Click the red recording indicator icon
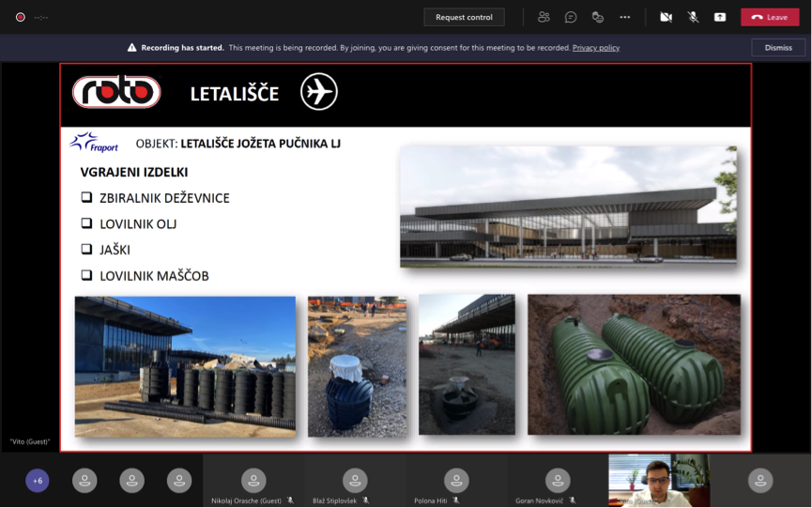The width and height of the screenshot is (812, 508). pyautogui.click(x=20, y=17)
